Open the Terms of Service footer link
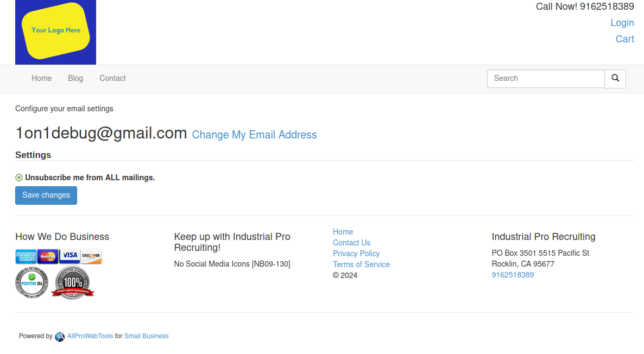This screenshot has width=644, height=354. (361, 264)
